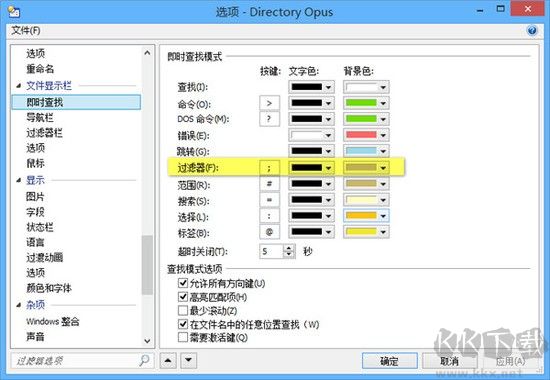The image size is (550, 380).
Task: Select 图片 in the tree
Action: tap(35, 196)
